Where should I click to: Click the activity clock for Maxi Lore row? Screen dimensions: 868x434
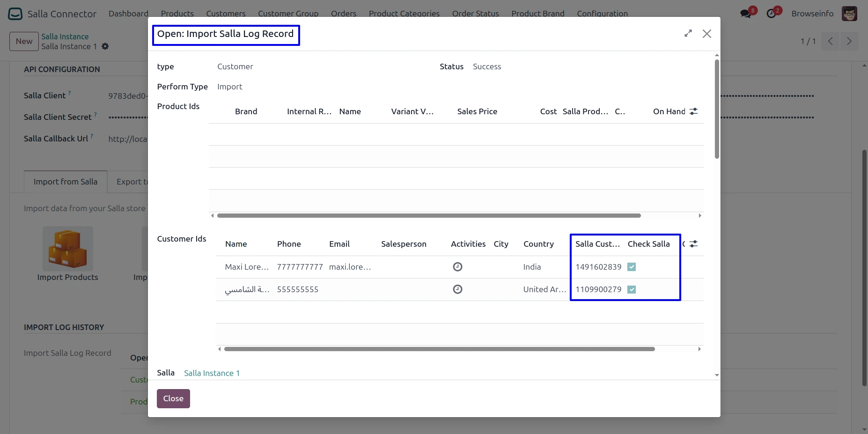pyautogui.click(x=457, y=267)
